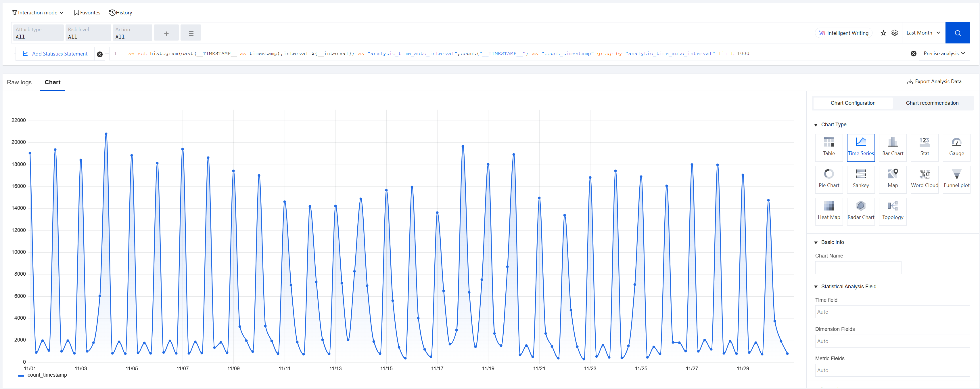Open the Chart recommendation tab
980x389 pixels.
932,103
